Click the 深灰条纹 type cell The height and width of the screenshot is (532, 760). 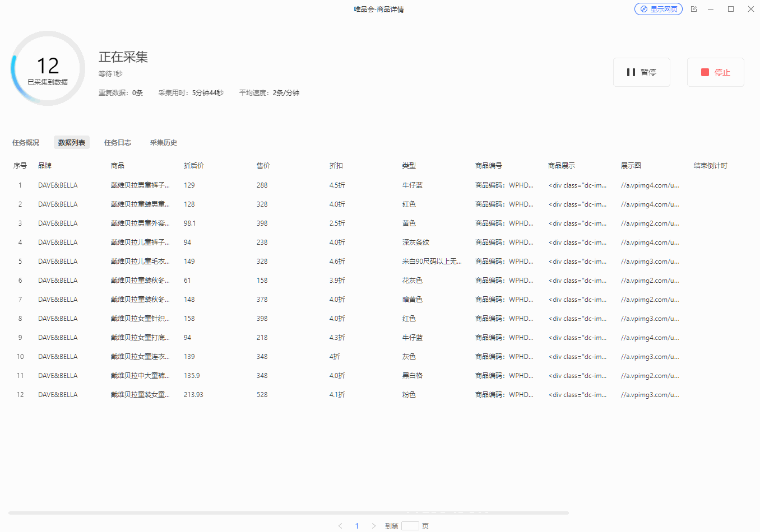(x=416, y=242)
